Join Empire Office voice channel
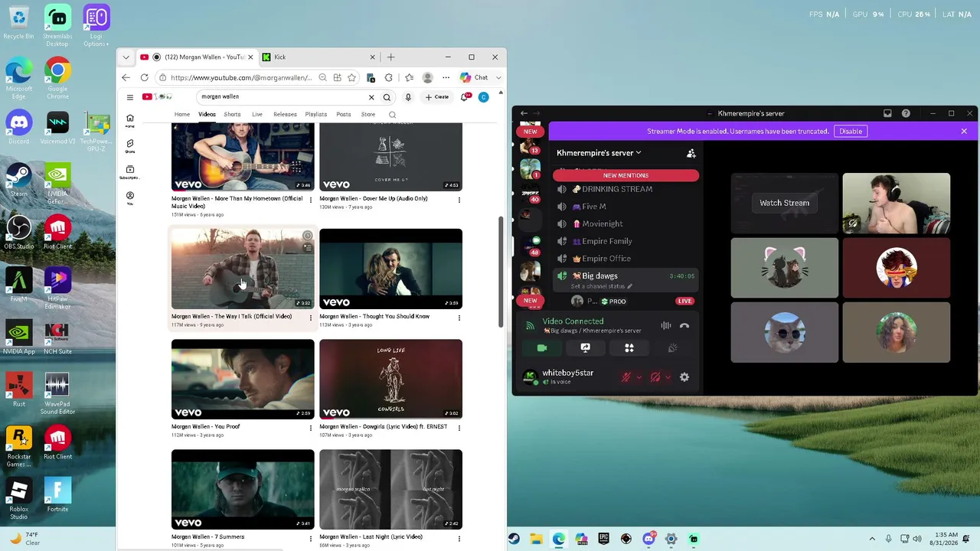Image resolution: width=980 pixels, height=551 pixels. [x=626, y=259]
